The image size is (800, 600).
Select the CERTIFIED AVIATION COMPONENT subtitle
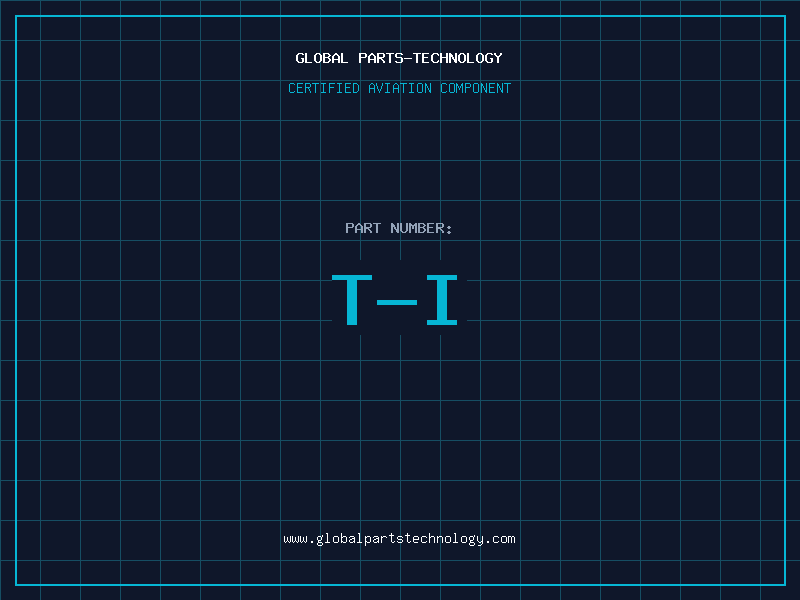click(x=399, y=88)
